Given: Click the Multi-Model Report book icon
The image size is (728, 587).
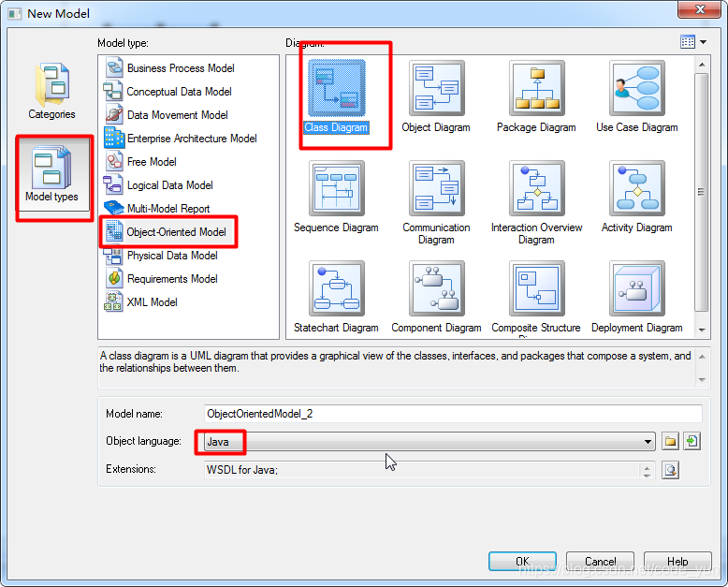Looking at the screenshot, I should [114, 208].
